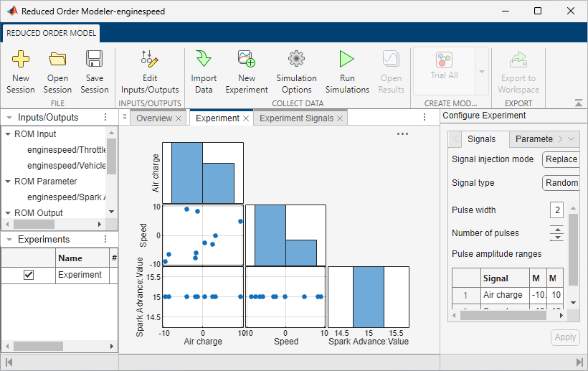Image resolution: width=588 pixels, height=371 pixels.
Task: Open the Trial All dropdown arrow
Action: [x=482, y=71]
